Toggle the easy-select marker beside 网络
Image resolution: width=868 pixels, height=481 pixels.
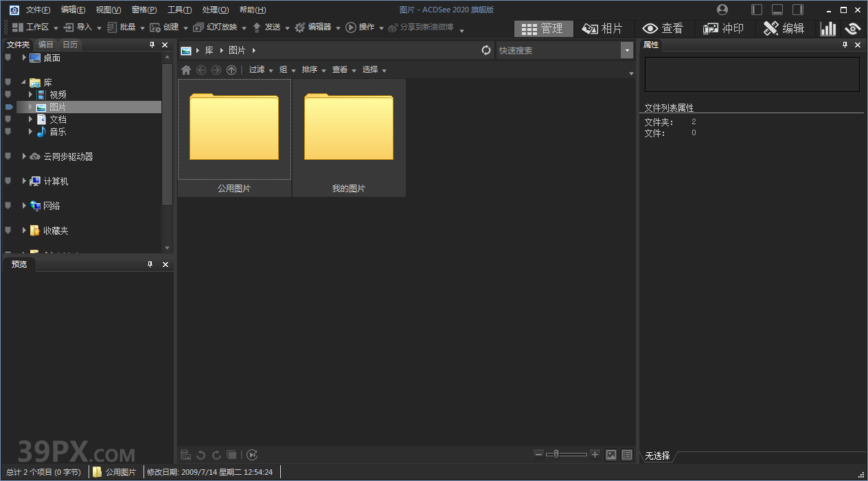coord(8,206)
